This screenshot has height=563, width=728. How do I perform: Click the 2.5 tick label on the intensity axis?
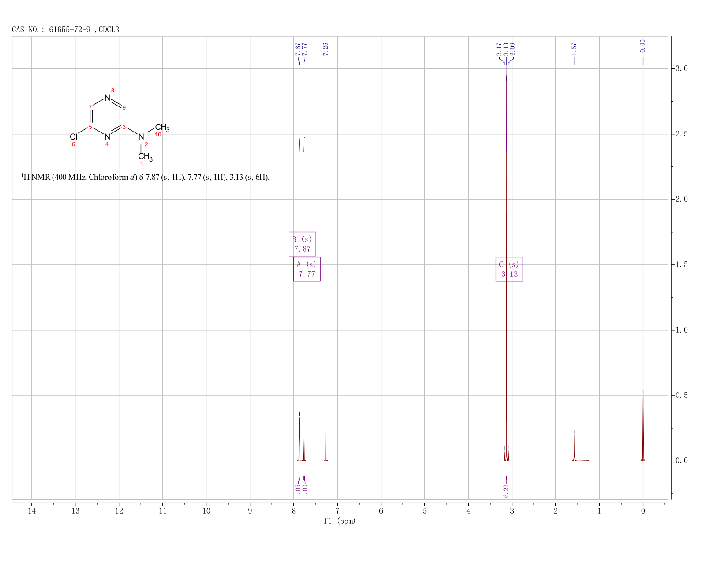[682, 134]
